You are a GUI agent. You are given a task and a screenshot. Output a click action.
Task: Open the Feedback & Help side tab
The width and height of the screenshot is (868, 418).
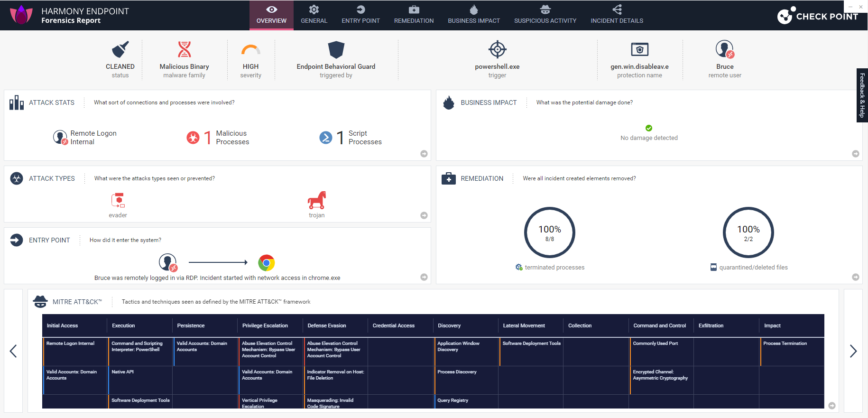(x=862, y=95)
